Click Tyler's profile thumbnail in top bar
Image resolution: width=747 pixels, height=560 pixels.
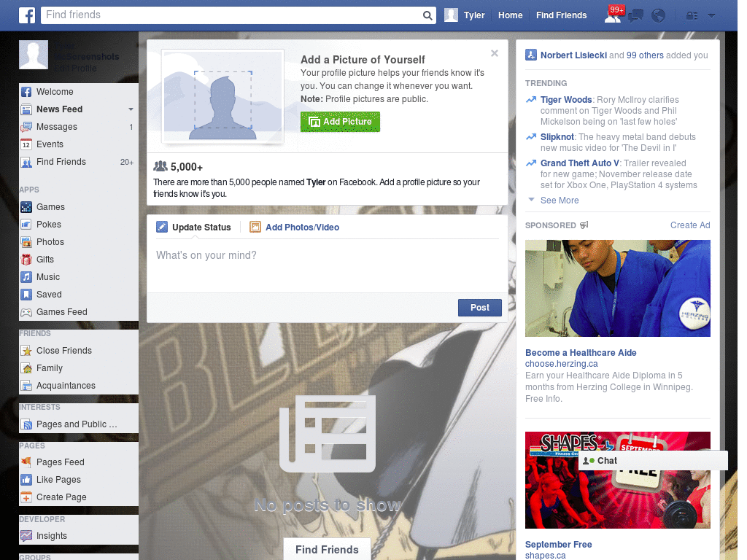[451, 15]
